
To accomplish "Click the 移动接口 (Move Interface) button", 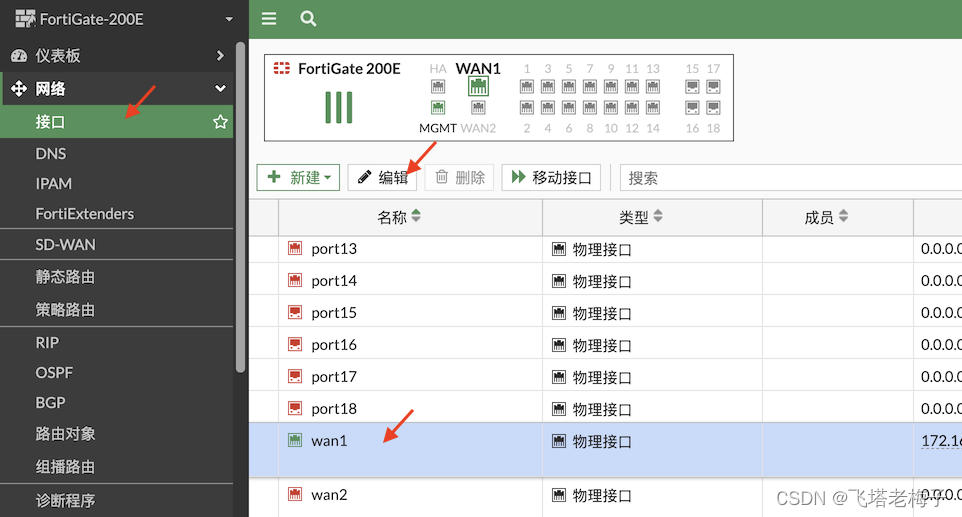I will (x=551, y=177).
